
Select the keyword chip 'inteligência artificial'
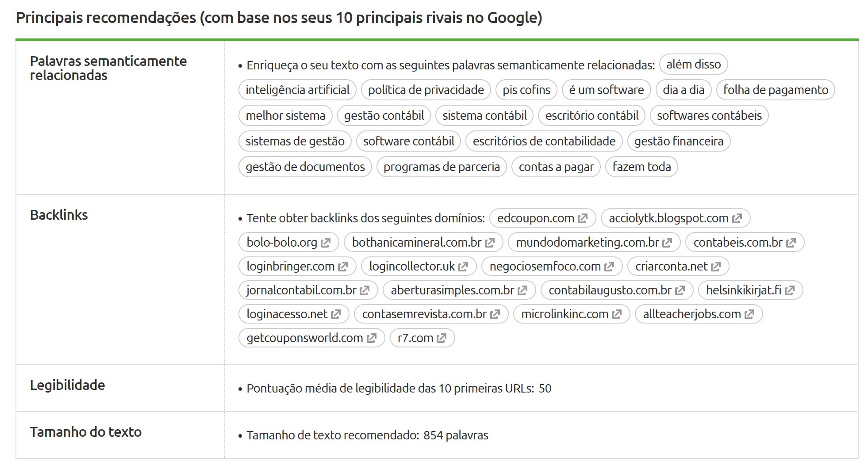click(297, 90)
